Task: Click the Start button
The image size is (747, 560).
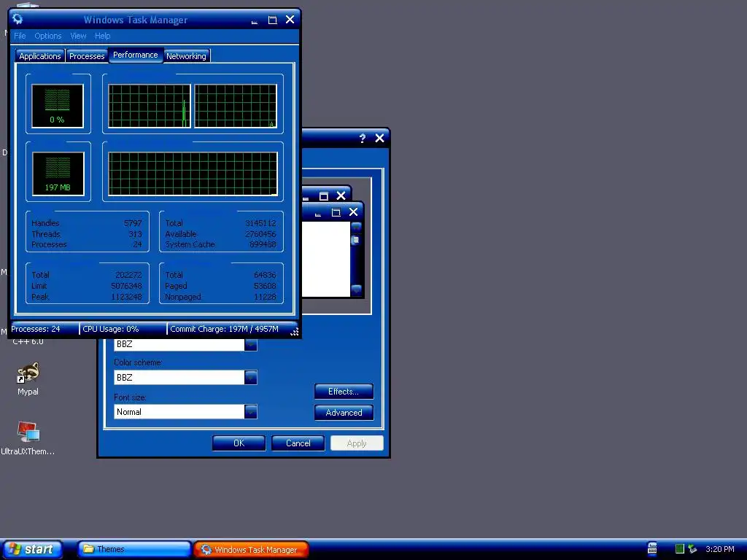Action: pos(31,549)
